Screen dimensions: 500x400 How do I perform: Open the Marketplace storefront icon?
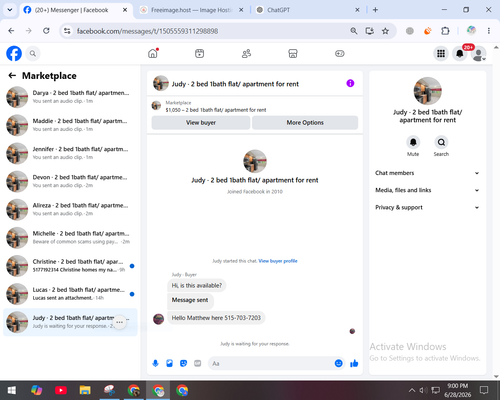click(293, 53)
